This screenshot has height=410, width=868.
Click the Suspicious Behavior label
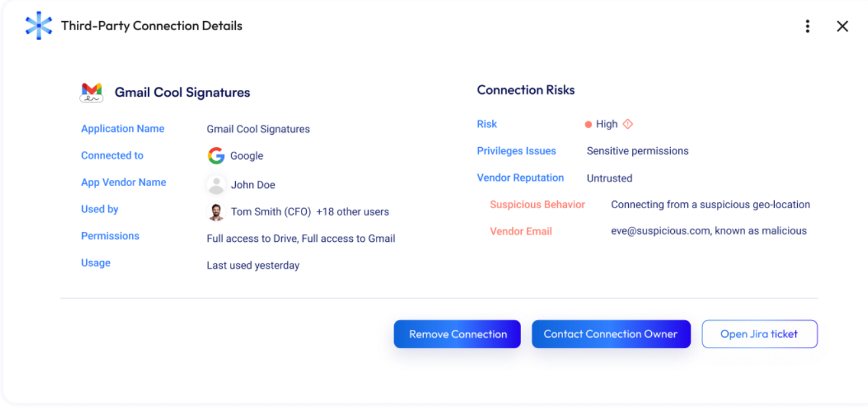coord(537,204)
